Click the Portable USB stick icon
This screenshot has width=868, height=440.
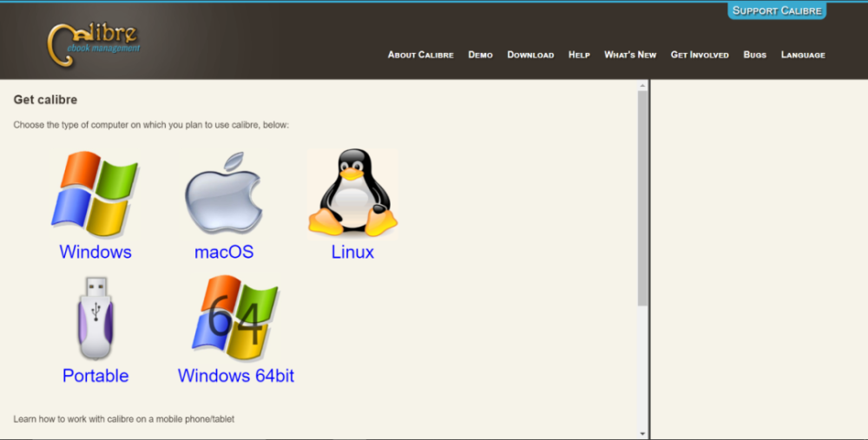tap(95, 319)
